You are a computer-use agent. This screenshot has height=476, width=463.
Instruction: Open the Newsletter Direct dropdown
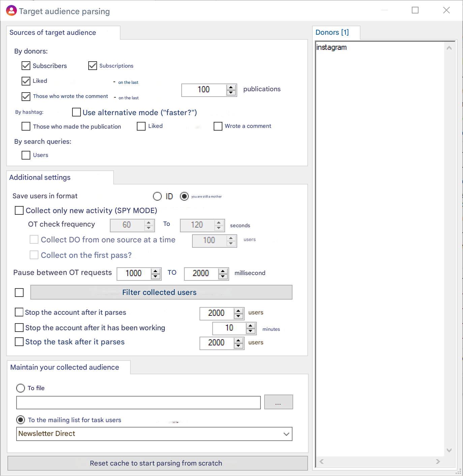tap(286, 434)
